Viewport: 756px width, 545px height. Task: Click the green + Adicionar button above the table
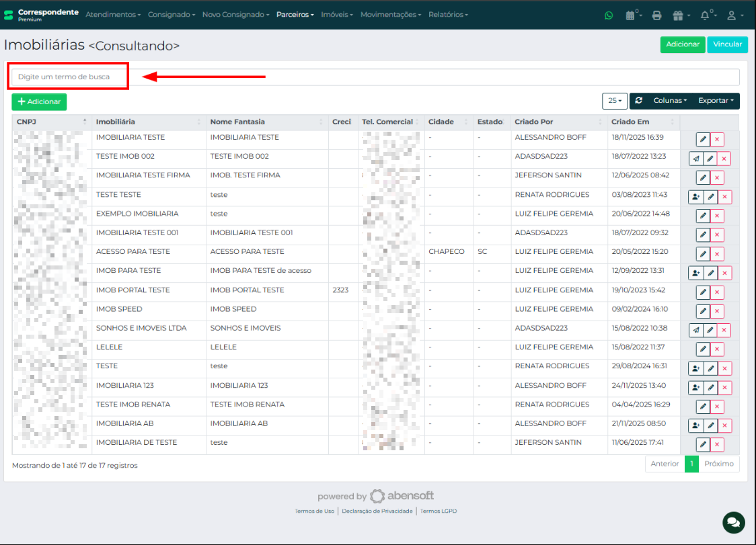pyautogui.click(x=38, y=101)
